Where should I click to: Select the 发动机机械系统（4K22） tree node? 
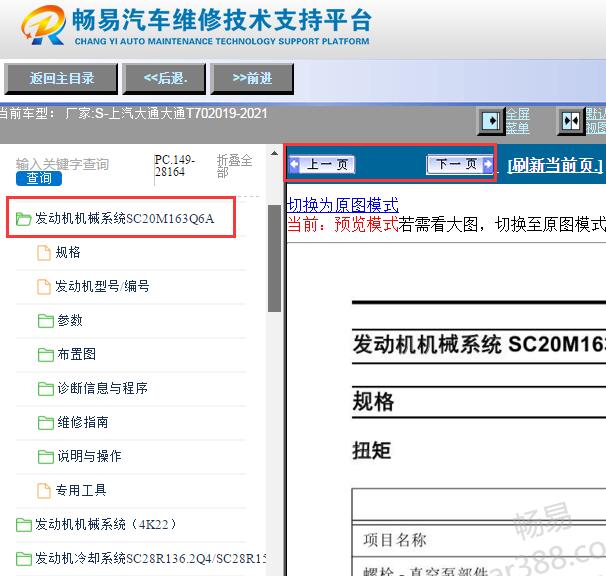pos(106,525)
